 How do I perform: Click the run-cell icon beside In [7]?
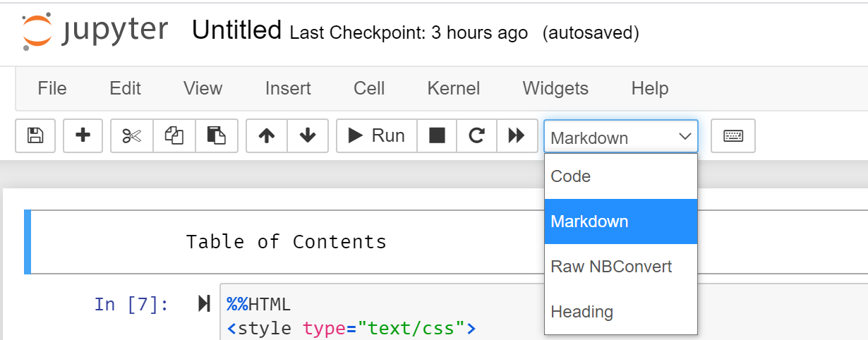(x=204, y=304)
